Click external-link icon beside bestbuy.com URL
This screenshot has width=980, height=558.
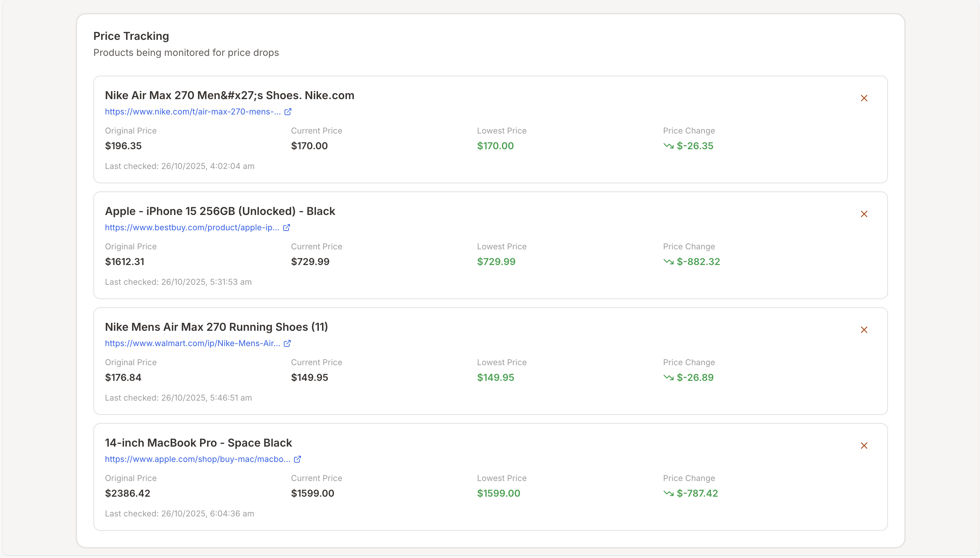click(x=286, y=227)
